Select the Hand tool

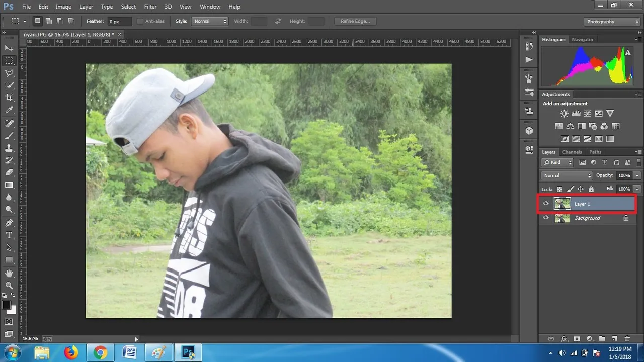click(x=9, y=273)
